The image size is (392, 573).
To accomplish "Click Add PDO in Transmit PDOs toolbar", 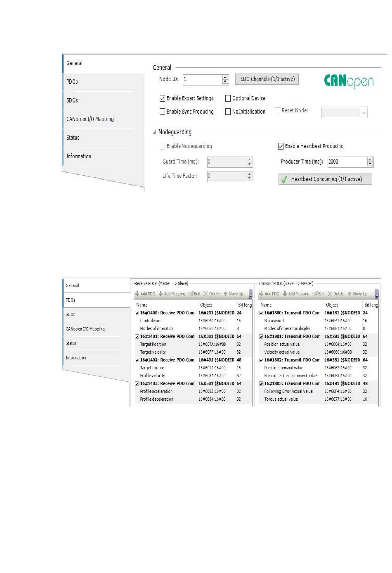I will pos(269,294).
